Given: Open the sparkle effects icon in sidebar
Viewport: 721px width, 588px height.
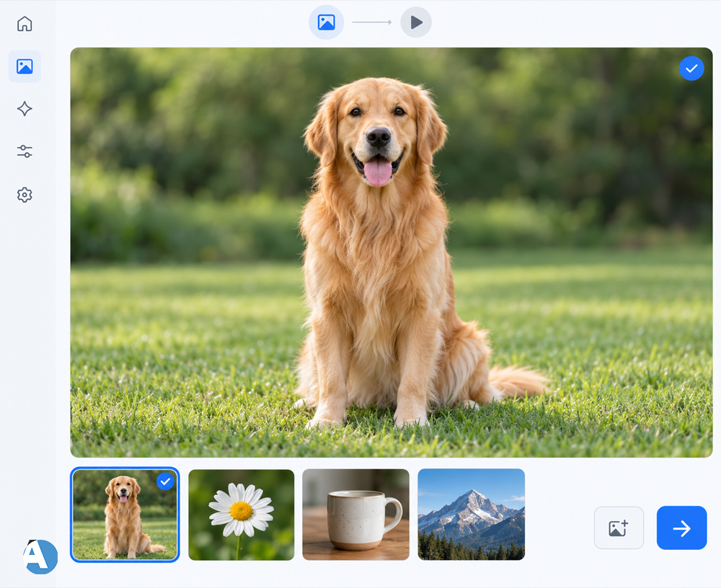Looking at the screenshot, I should (x=25, y=109).
